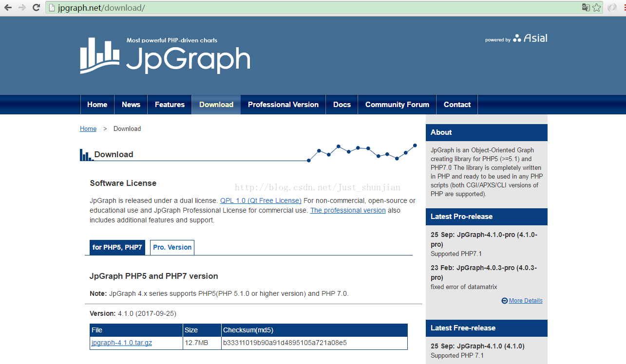
Task: Select the Download menu item
Action: (216, 105)
